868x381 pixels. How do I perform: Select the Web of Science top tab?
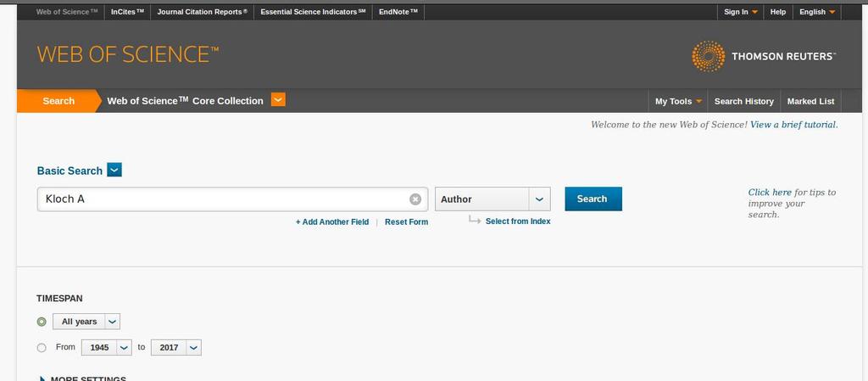(67, 12)
